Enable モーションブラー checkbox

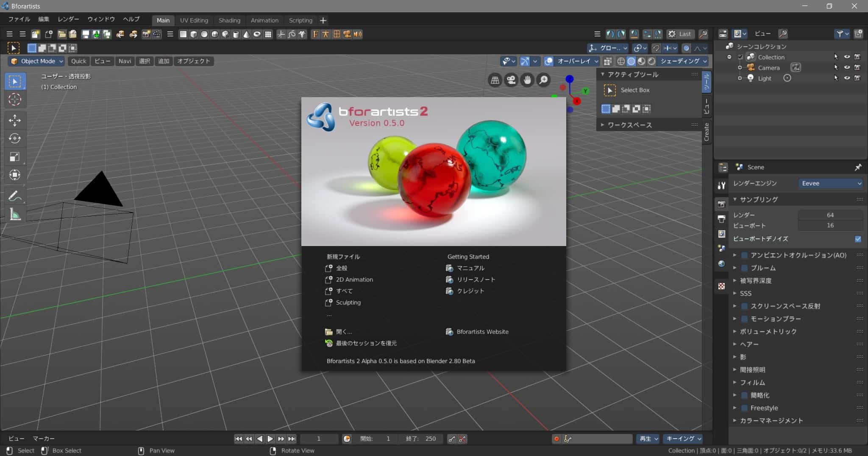coord(744,319)
